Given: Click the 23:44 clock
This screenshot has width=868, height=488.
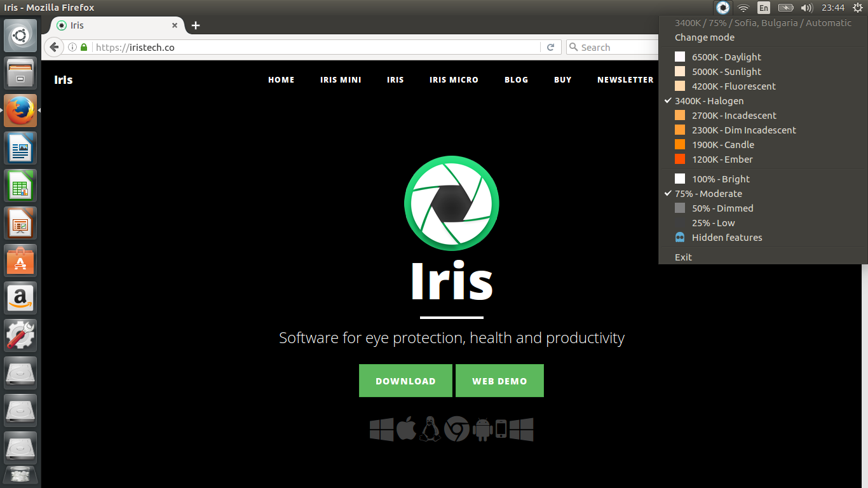Looking at the screenshot, I should 832,8.
